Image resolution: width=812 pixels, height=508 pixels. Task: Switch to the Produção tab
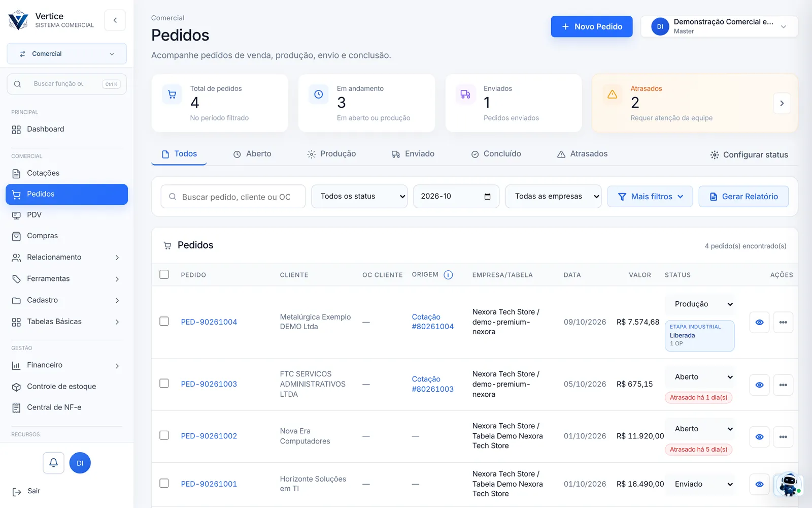tap(331, 154)
